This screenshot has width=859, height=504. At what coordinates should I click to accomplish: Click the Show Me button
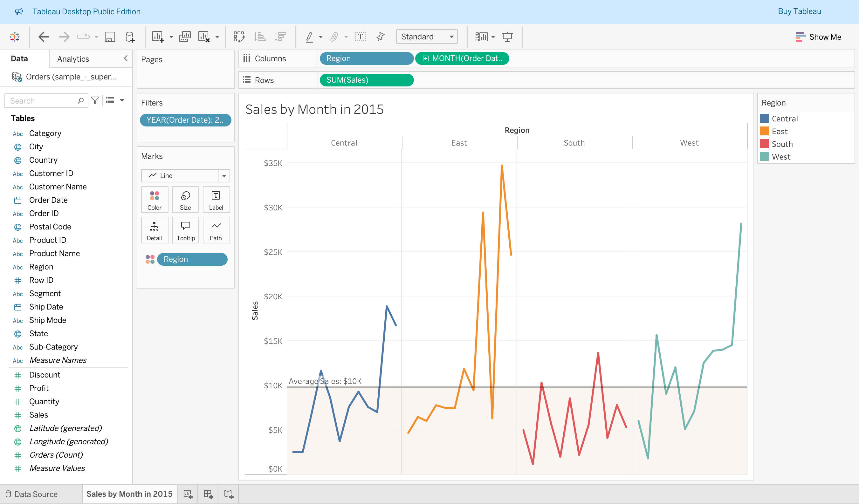(x=818, y=37)
